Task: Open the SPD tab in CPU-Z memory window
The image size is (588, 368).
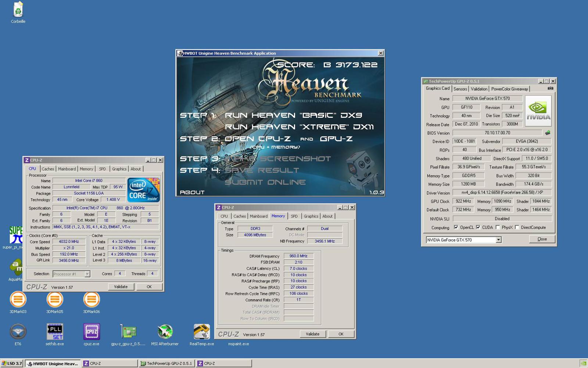Action: [x=294, y=216]
